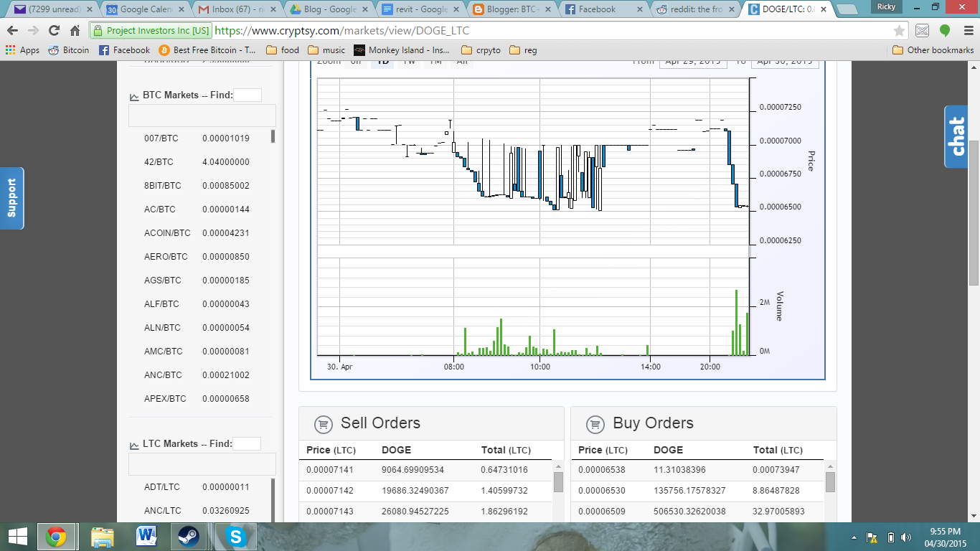The height and width of the screenshot is (551, 980).
Task: Select the 8BIT/BTC market row
Action: [x=199, y=186]
